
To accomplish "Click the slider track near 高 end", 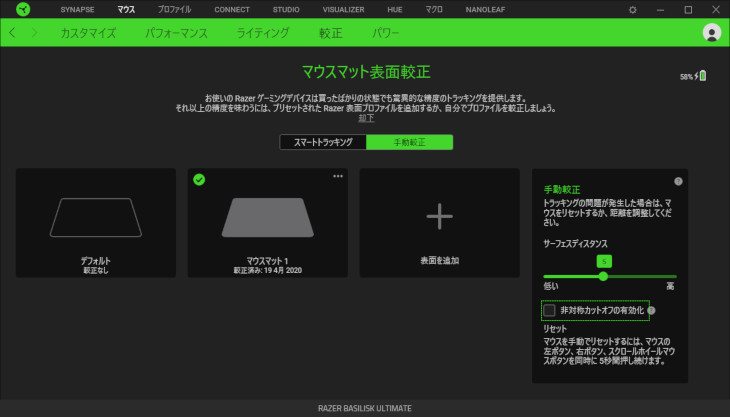I will pyautogui.click(x=670, y=276).
